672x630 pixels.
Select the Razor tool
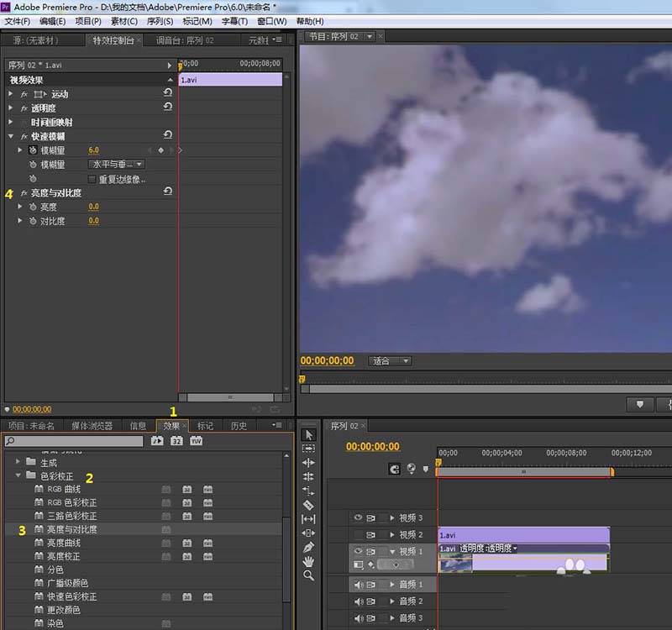tap(308, 505)
